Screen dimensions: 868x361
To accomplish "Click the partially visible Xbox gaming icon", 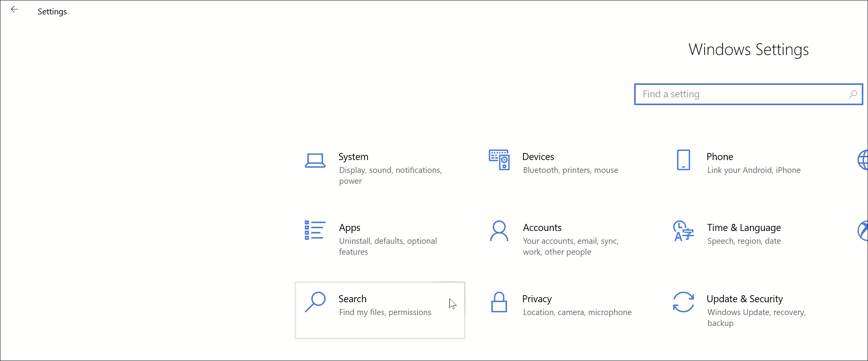I will click(863, 231).
